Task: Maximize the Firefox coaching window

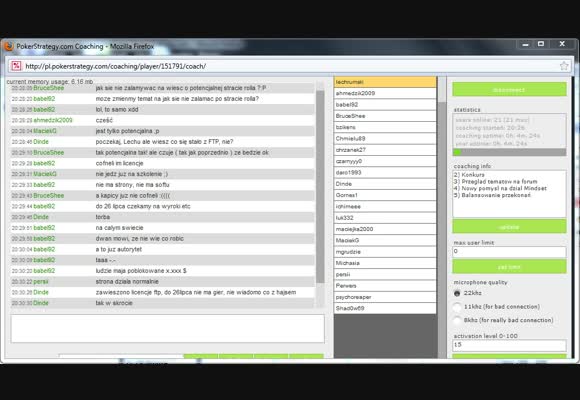Action: pyautogui.click(x=541, y=44)
